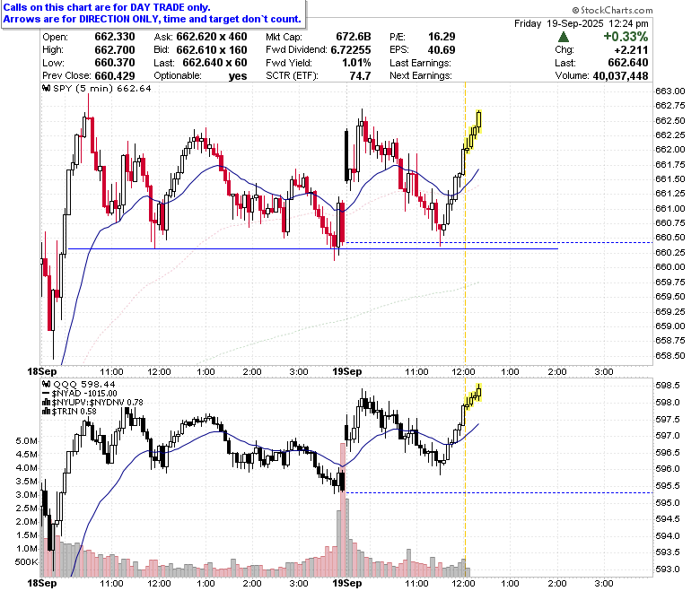Click the solid blue horizontal support line
The height and width of the screenshot is (591, 700).
[x=312, y=249]
